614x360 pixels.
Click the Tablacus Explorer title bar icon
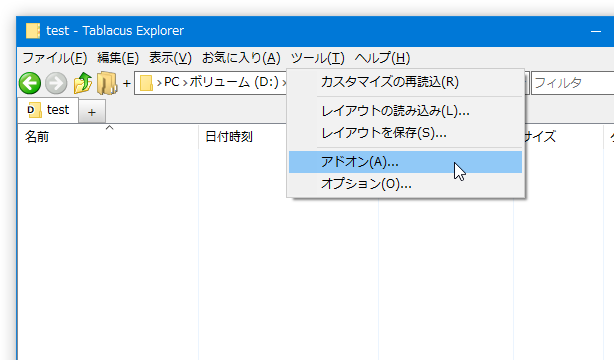33,31
